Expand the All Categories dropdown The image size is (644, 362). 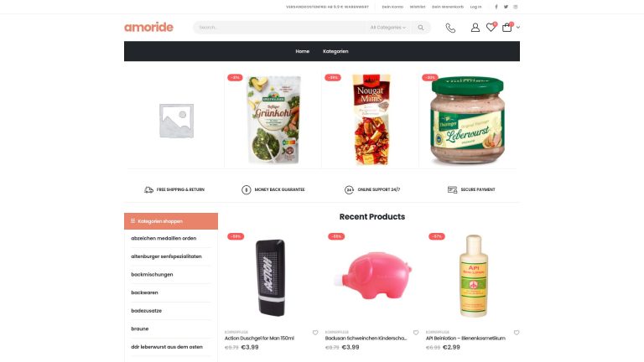[387, 28]
